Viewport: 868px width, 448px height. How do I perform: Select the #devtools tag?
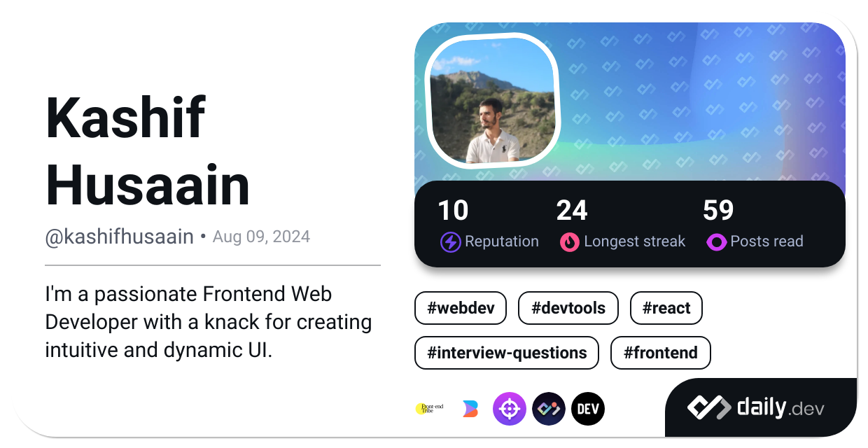[568, 308]
